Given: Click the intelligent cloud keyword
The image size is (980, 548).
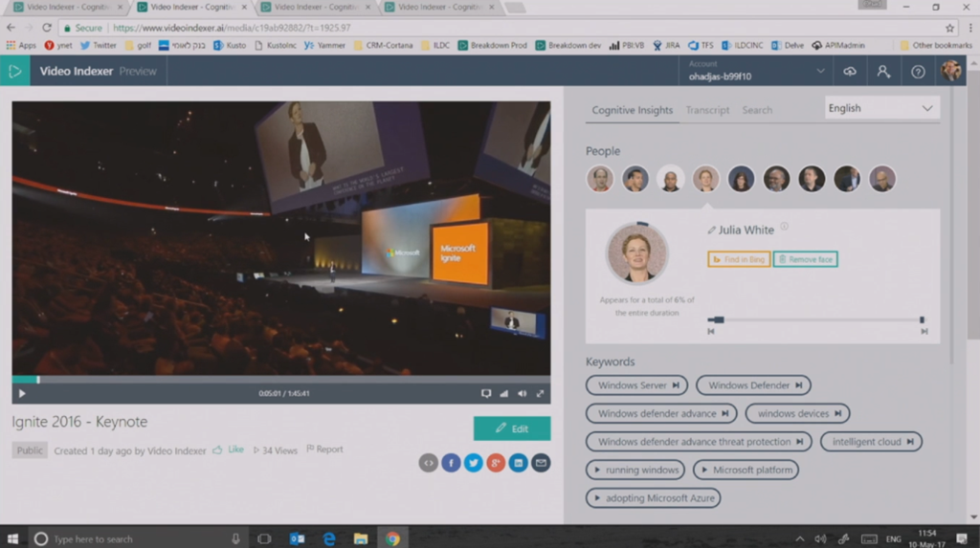Looking at the screenshot, I should coord(871,442).
